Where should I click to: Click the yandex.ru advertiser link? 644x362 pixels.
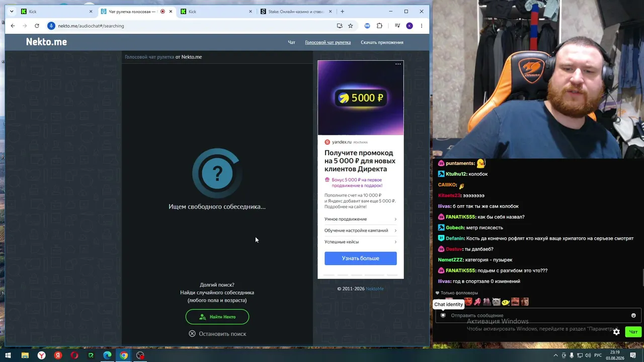click(x=342, y=142)
